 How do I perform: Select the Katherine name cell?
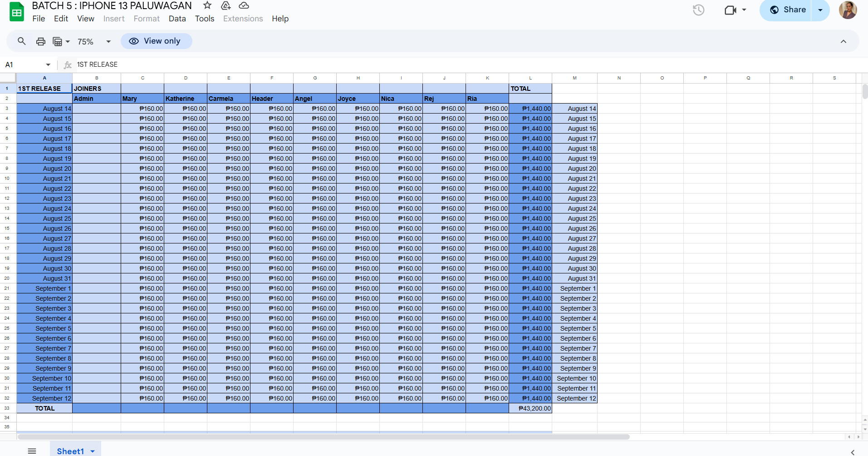click(186, 99)
